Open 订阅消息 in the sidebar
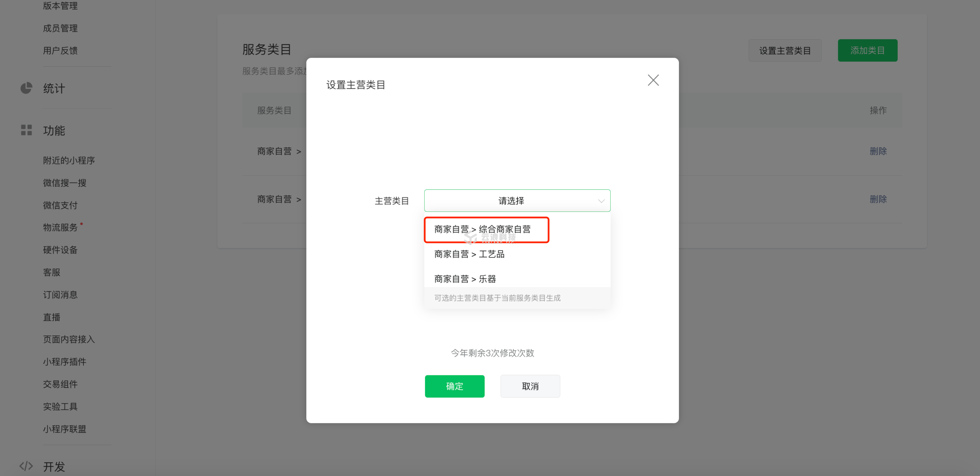Screen dimensions: 980x476 pos(60,295)
